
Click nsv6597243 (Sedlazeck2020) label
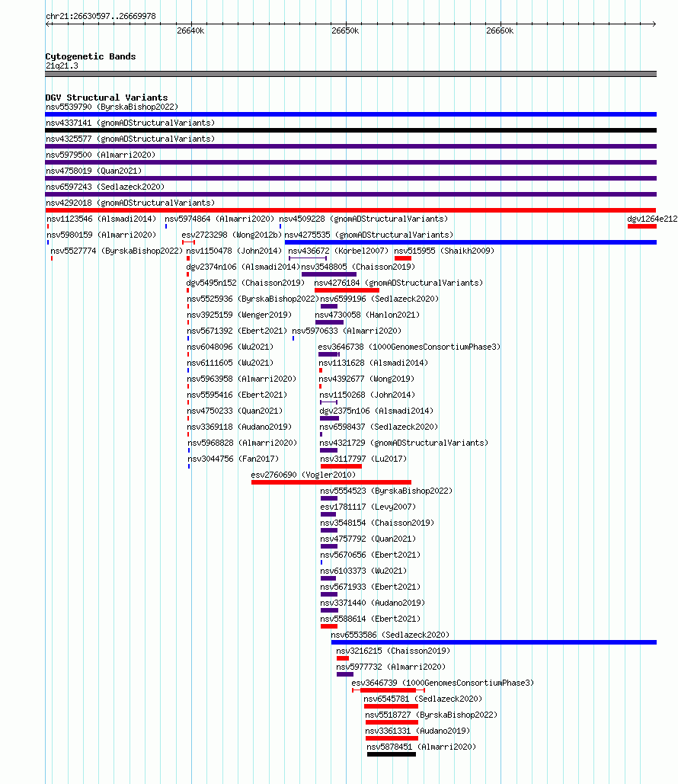tap(105, 187)
